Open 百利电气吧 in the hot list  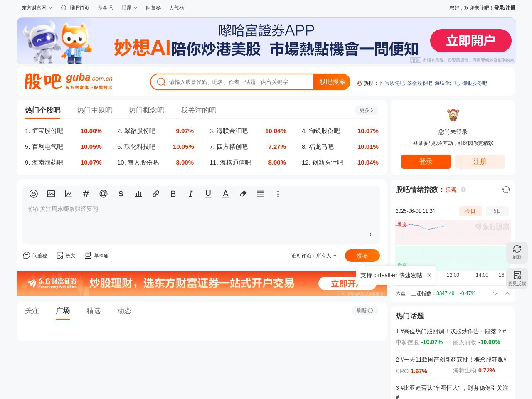pos(47,147)
